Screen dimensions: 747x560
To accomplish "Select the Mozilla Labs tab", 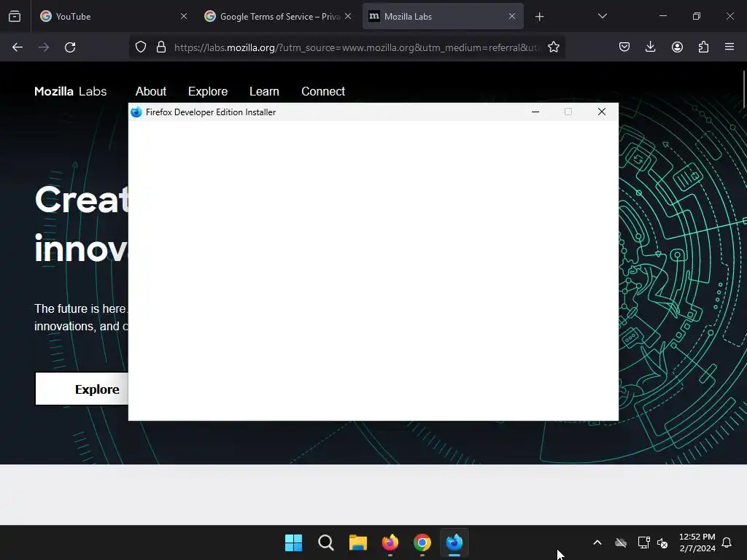I will [x=443, y=16].
